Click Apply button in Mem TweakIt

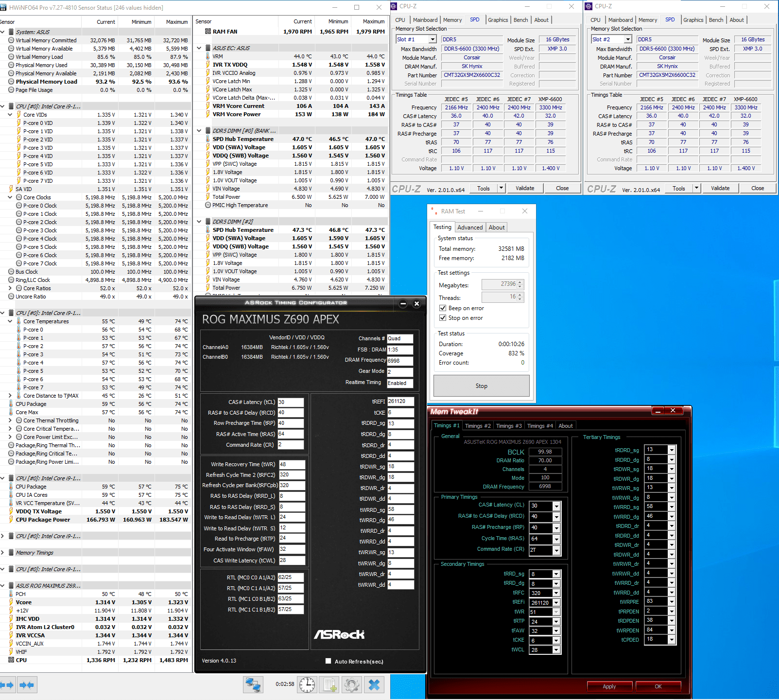[609, 686]
